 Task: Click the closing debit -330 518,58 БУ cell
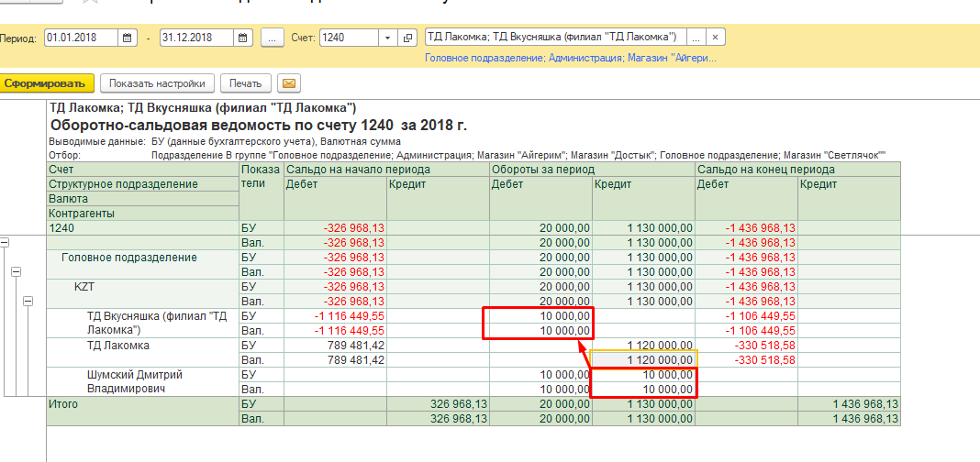coord(747,345)
